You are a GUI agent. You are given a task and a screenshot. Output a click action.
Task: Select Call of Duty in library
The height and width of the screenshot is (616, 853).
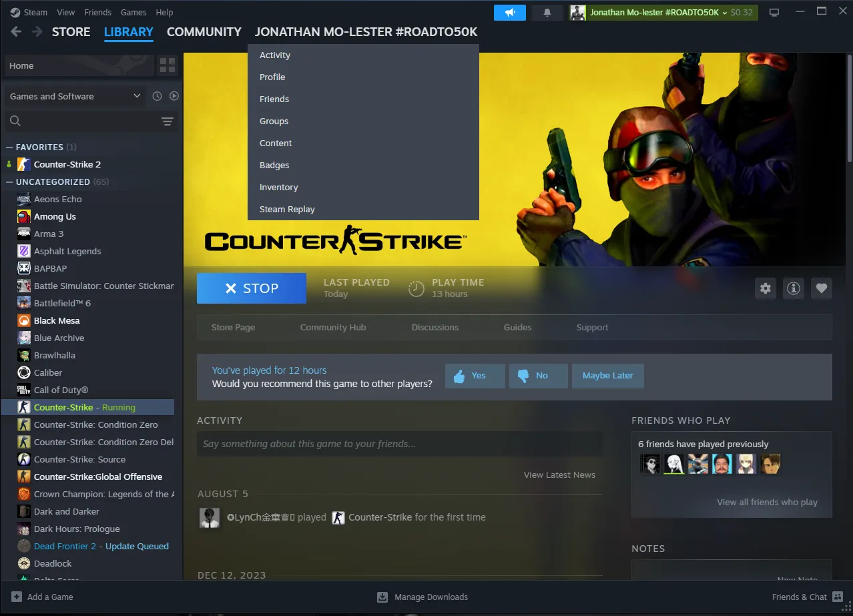61,390
